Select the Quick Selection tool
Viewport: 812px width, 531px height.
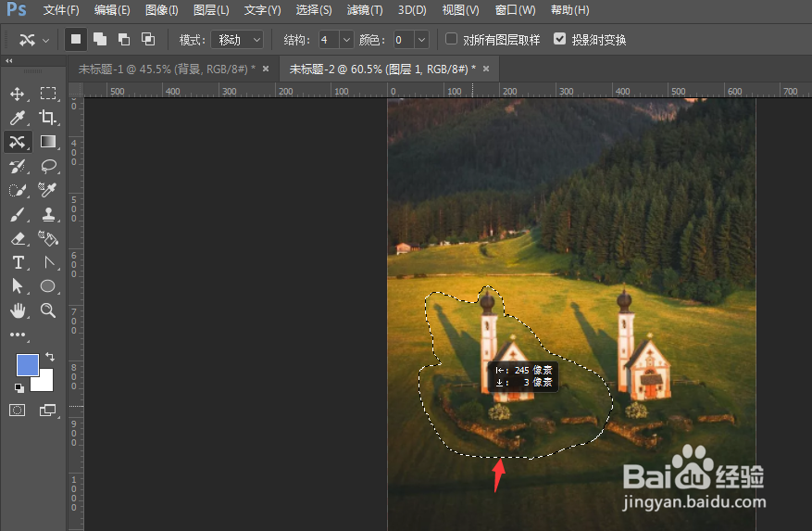[x=17, y=190]
